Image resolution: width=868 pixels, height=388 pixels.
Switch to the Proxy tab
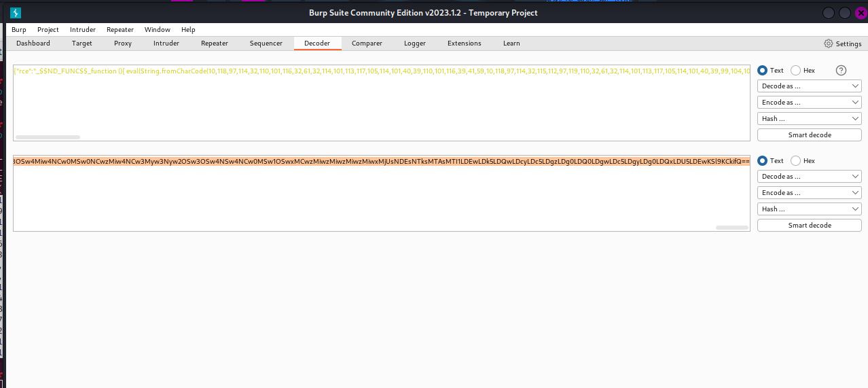coord(123,43)
